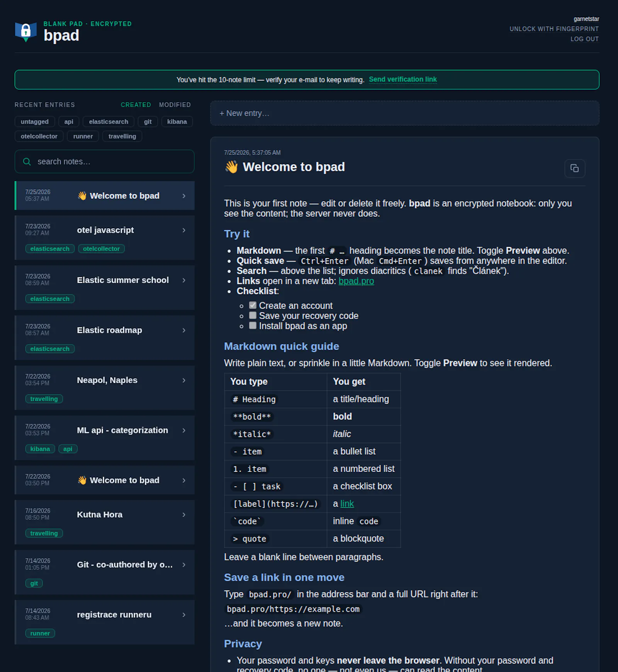
Task: Expand the registrace runneru chevron
Action: coord(184,614)
